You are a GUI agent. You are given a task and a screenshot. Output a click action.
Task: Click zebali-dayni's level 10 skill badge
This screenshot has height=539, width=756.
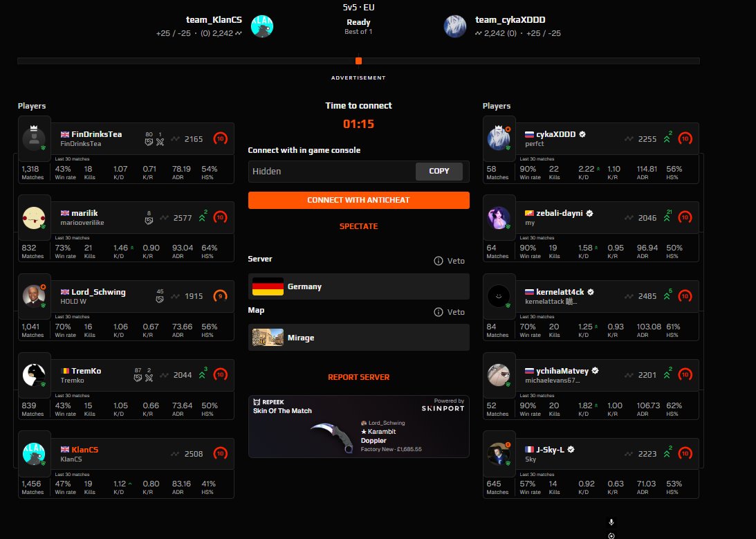pos(685,217)
